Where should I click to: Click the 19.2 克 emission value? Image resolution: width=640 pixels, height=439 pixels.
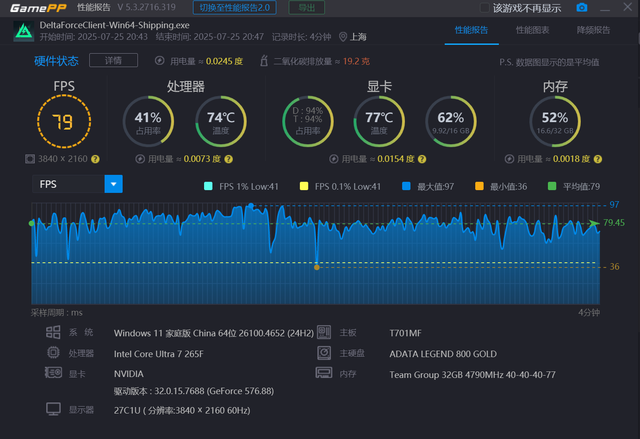356,61
